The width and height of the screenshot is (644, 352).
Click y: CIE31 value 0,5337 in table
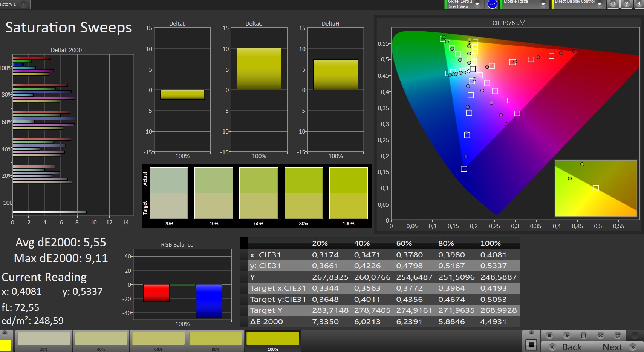pyautogui.click(x=493, y=266)
